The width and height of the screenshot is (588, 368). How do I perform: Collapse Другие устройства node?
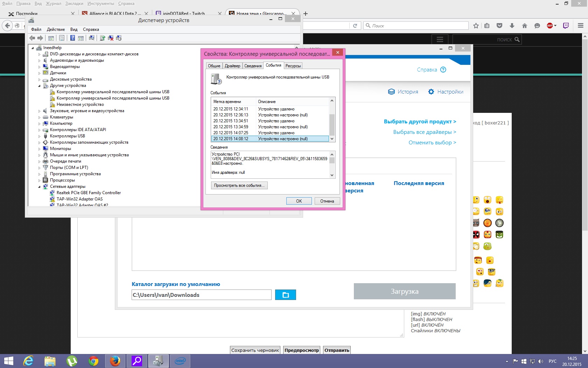[39, 86]
